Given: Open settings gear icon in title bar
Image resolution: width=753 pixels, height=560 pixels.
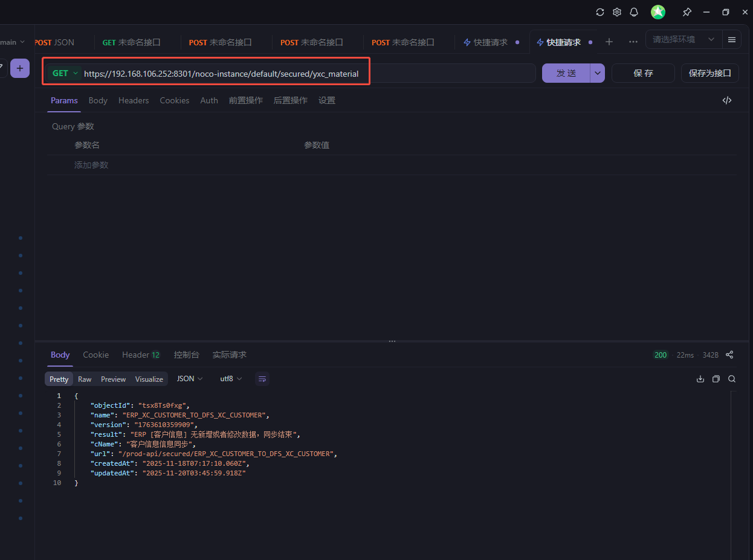Looking at the screenshot, I should coord(617,12).
